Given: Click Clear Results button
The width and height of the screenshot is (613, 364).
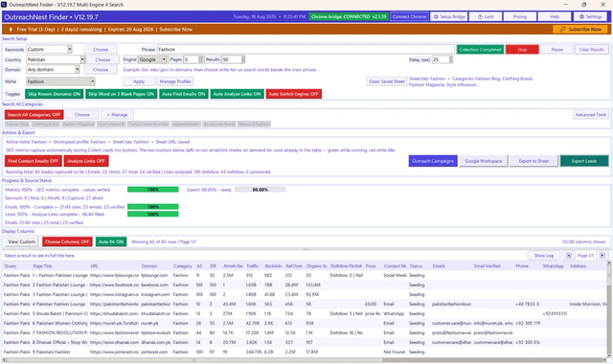Looking at the screenshot, I should [x=592, y=50].
